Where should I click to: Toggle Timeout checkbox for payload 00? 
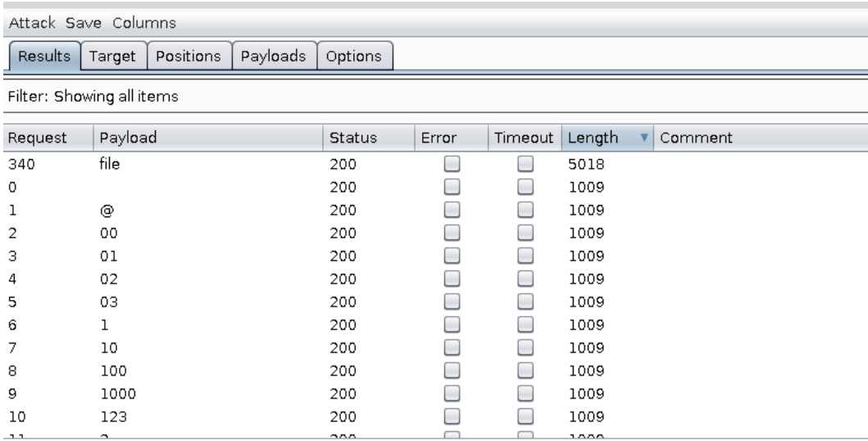(x=525, y=233)
